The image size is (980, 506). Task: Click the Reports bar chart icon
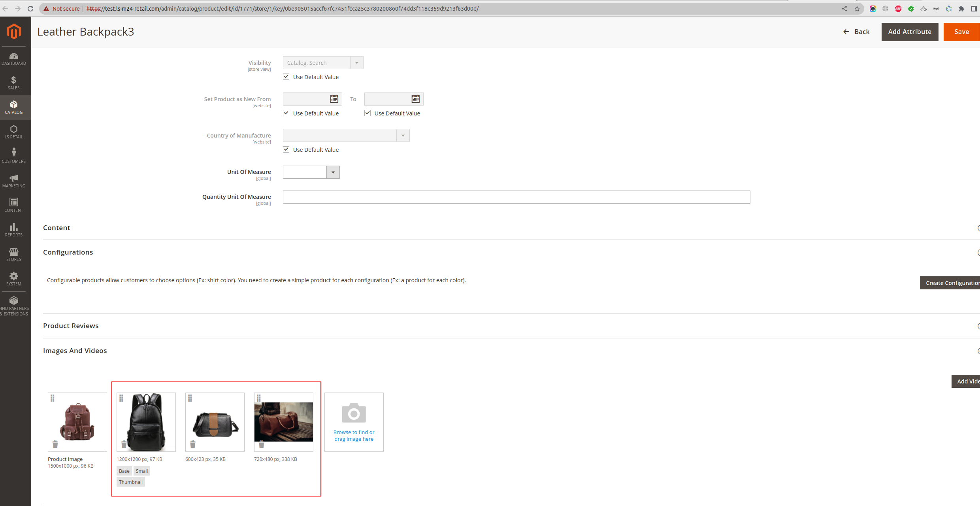point(13,230)
